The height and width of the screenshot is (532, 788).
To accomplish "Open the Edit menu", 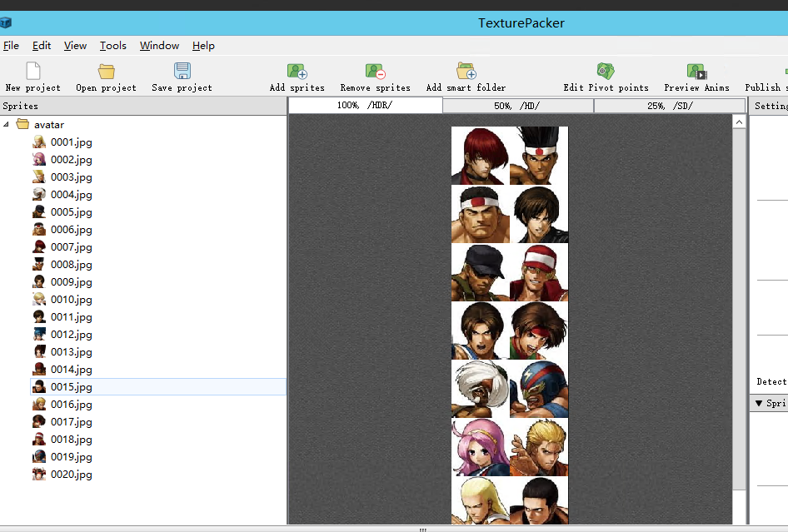I will (42, 46).
